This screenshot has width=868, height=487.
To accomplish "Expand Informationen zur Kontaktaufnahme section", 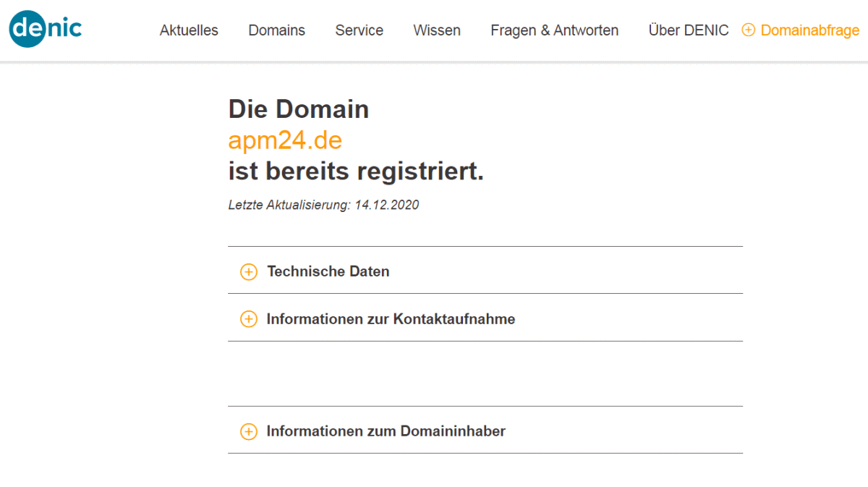I will pyautogui.click(x=485, y=318).
